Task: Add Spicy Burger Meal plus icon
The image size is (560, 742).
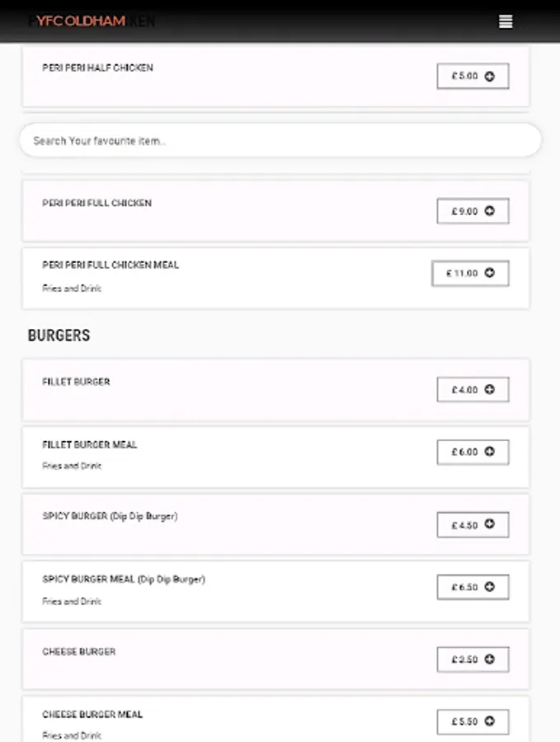Action: click(489, 587)
